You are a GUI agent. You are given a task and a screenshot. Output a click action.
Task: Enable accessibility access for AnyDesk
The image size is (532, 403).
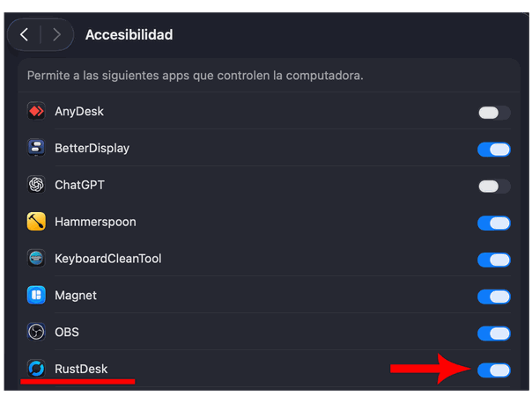pyautogui.click(x=494, y=113)
